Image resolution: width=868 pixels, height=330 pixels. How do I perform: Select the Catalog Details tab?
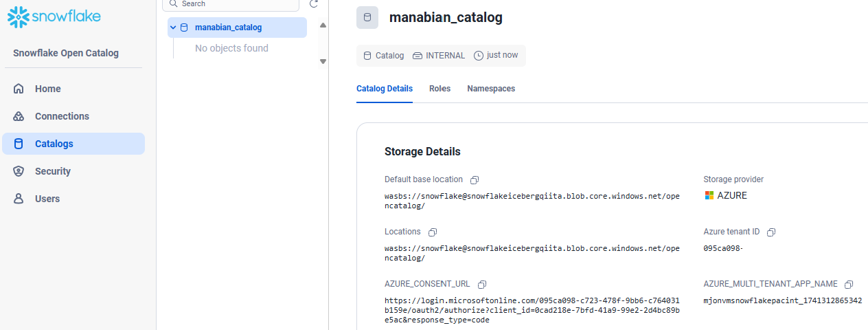[x=385, y=89]
